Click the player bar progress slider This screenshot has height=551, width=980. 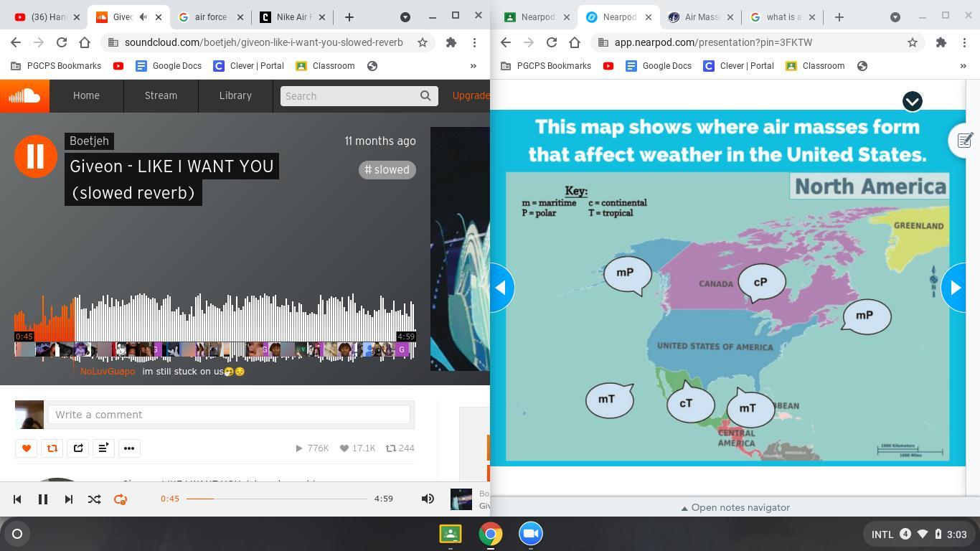pyautogui.click(x=276, y=499)
